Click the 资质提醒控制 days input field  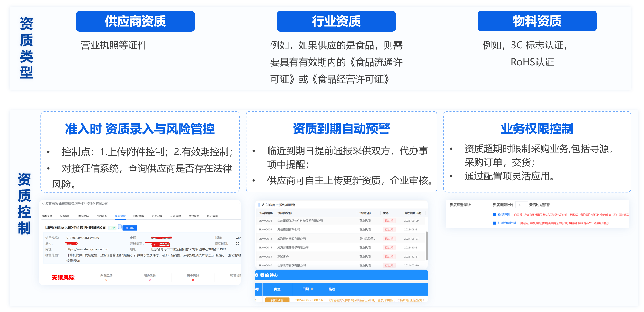(x=522, y=205)
